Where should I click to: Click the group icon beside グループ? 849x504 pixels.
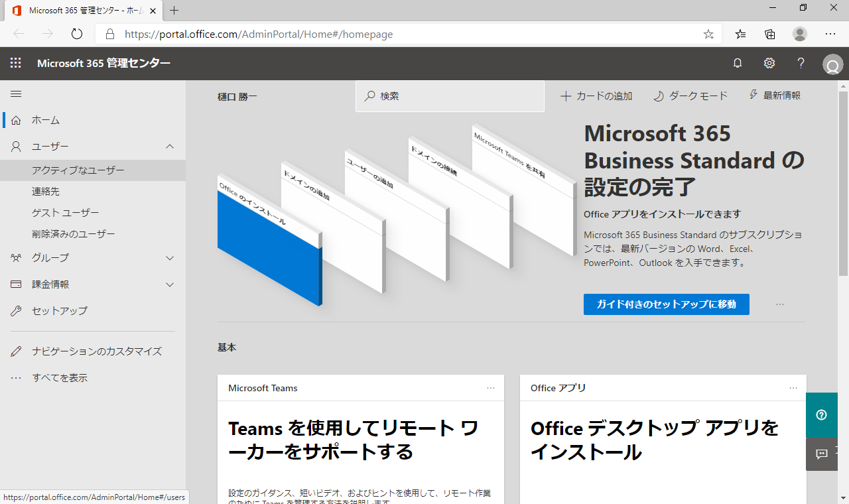click(16, 258)
